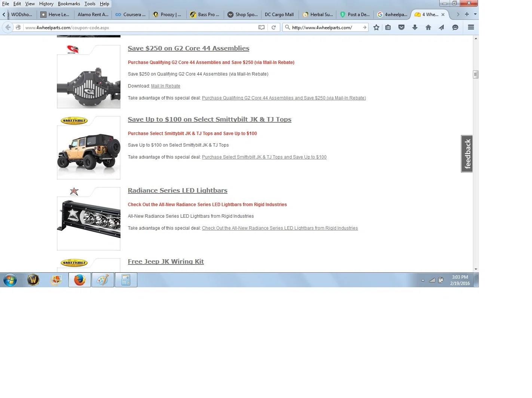The width and height of the screenshot is (532, 398).
Task: Click the search go arrow
Action: [364, 27]
